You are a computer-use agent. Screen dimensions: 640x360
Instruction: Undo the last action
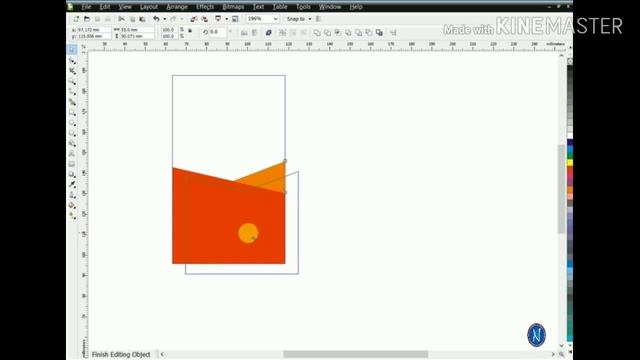[156, 19]
